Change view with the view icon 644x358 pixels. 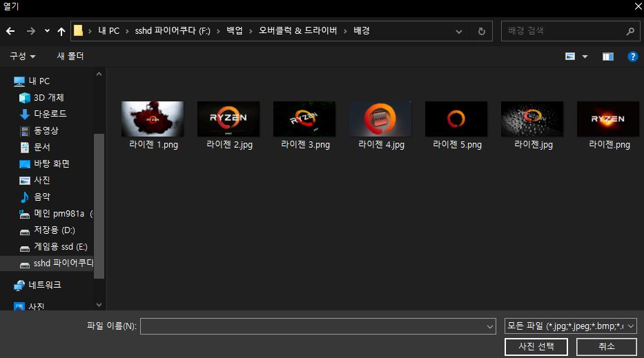(x=570, y=57)
